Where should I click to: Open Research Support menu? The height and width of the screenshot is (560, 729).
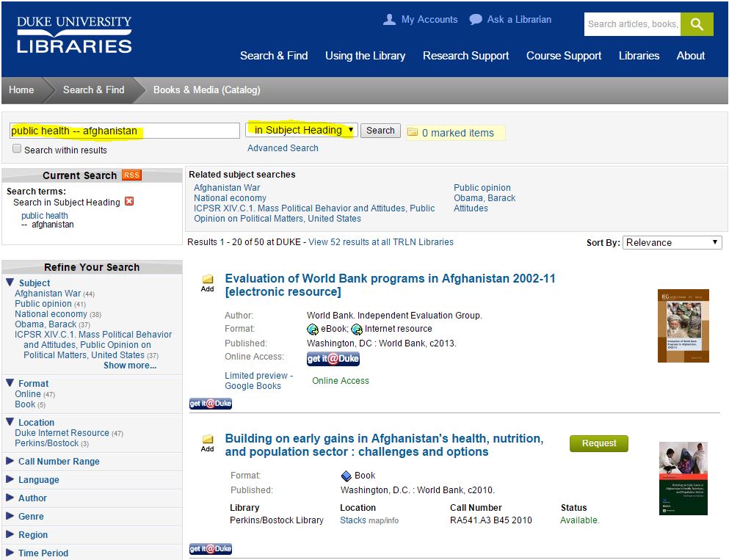466,56
